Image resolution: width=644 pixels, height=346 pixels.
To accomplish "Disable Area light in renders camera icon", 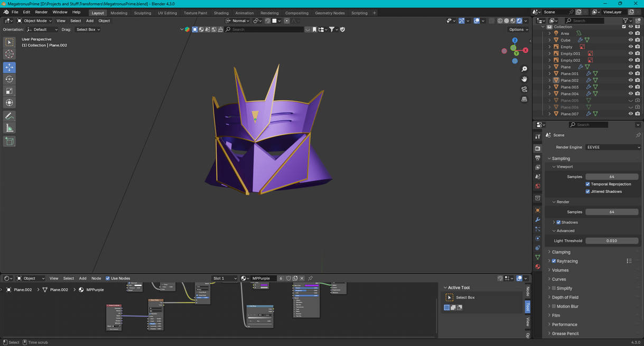I will pyautogui.click(x=638, y=33).
